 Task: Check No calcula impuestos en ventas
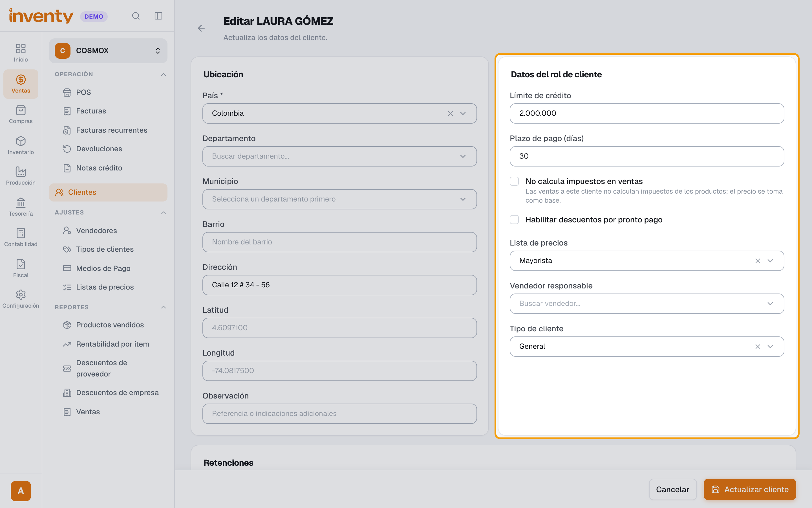(514, 181)
